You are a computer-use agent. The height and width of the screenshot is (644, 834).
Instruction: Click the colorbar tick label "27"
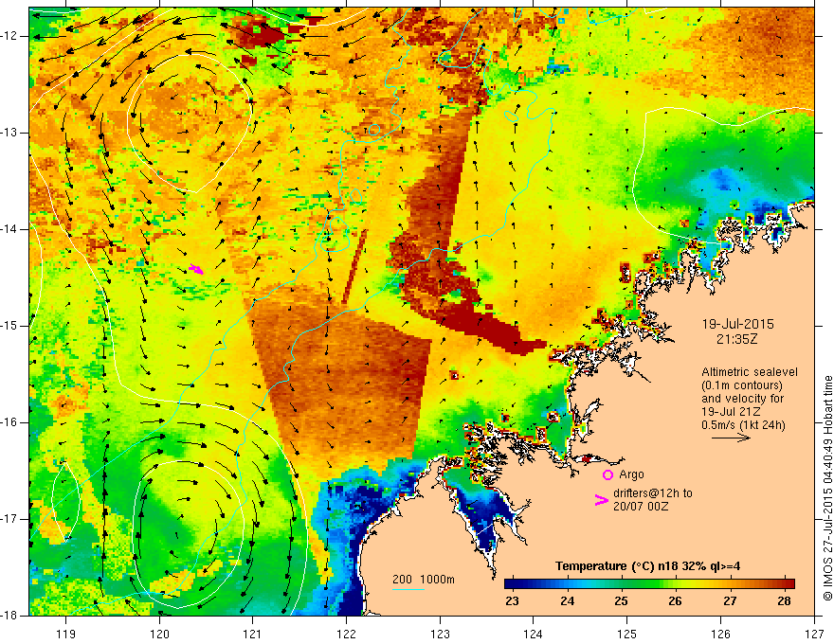pos(730,601)
